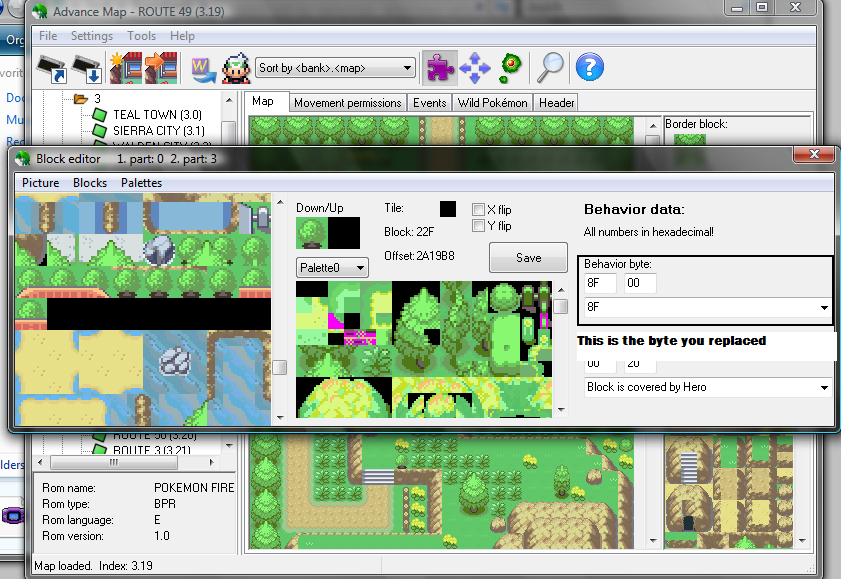Screen dimensions: 841x579
Task: Click the black Tile color swatch
Action: point(448,209)
